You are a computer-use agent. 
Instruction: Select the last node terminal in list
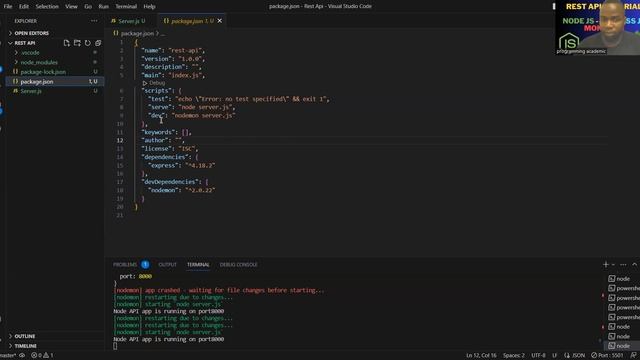click(x=623, y=346)
